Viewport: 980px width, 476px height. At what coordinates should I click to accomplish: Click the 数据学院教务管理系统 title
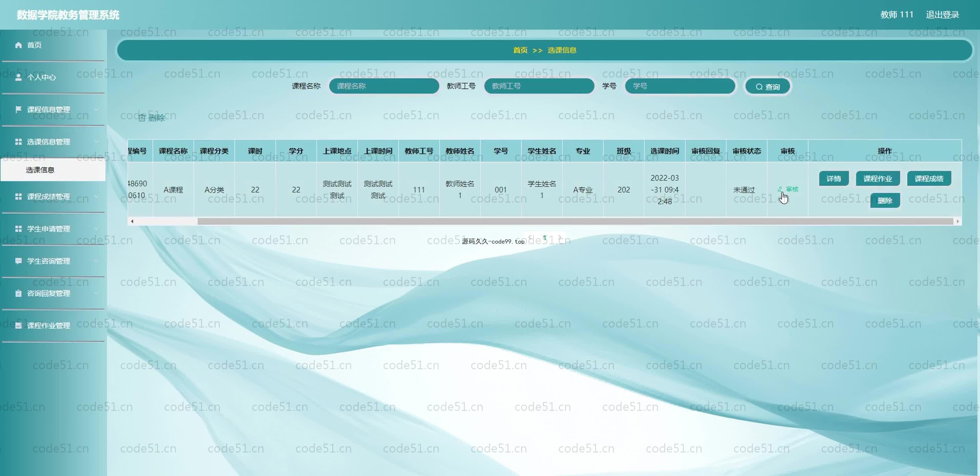click(x=68, y=15)
